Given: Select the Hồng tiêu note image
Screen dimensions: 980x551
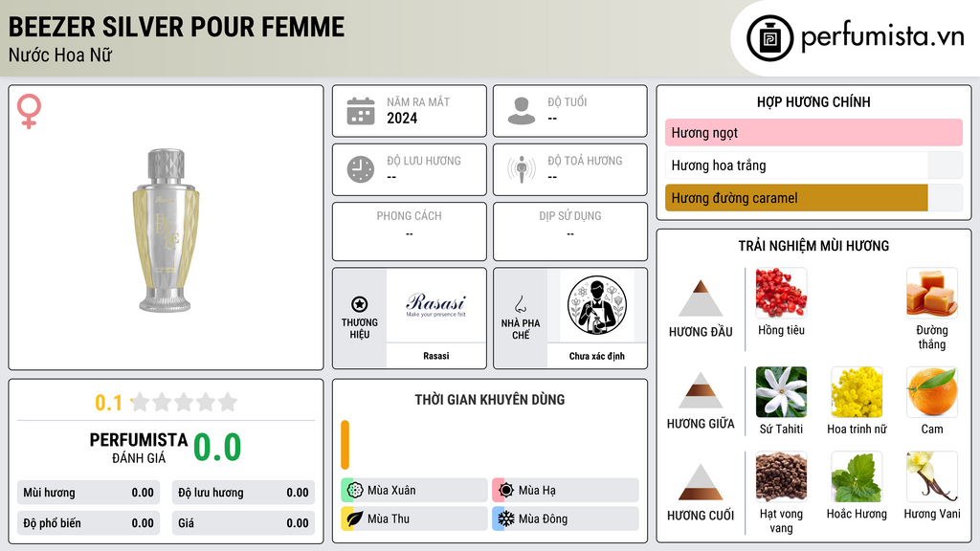Looking at the screenshot, I should click(x=781, y=293).
